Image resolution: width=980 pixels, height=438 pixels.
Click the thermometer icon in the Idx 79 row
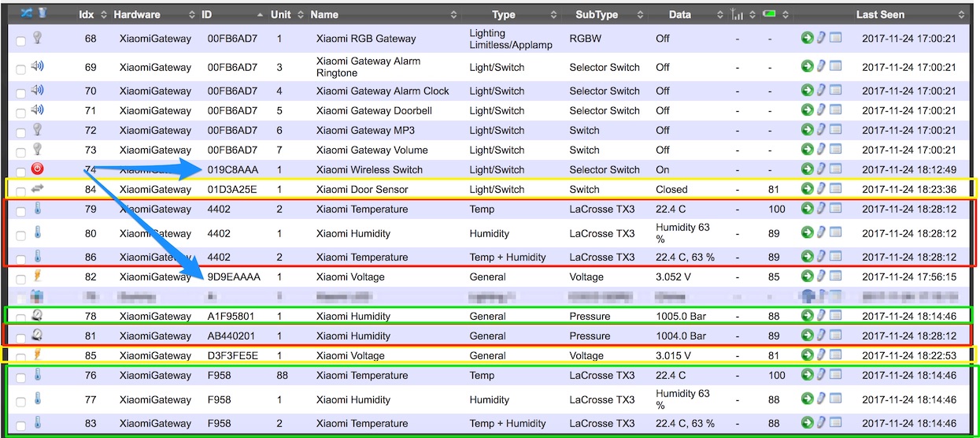pyautogui.click(x=37, y=209)
